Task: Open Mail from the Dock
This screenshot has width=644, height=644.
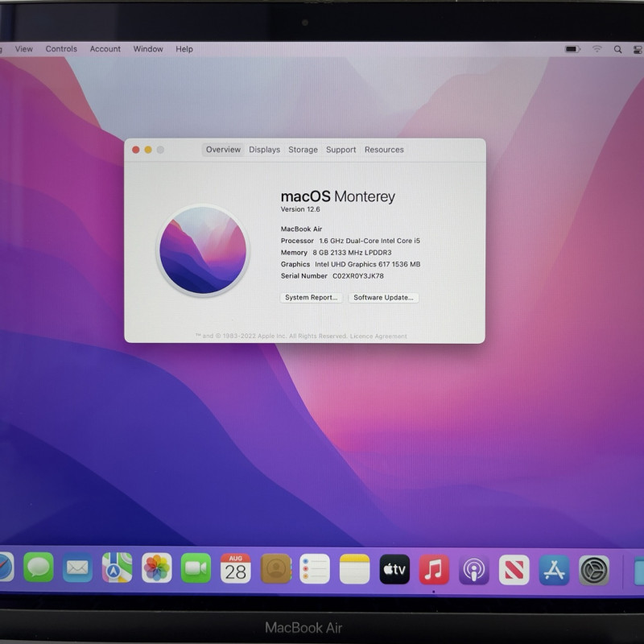Action: pyautogui.click(x=77, y=568)
